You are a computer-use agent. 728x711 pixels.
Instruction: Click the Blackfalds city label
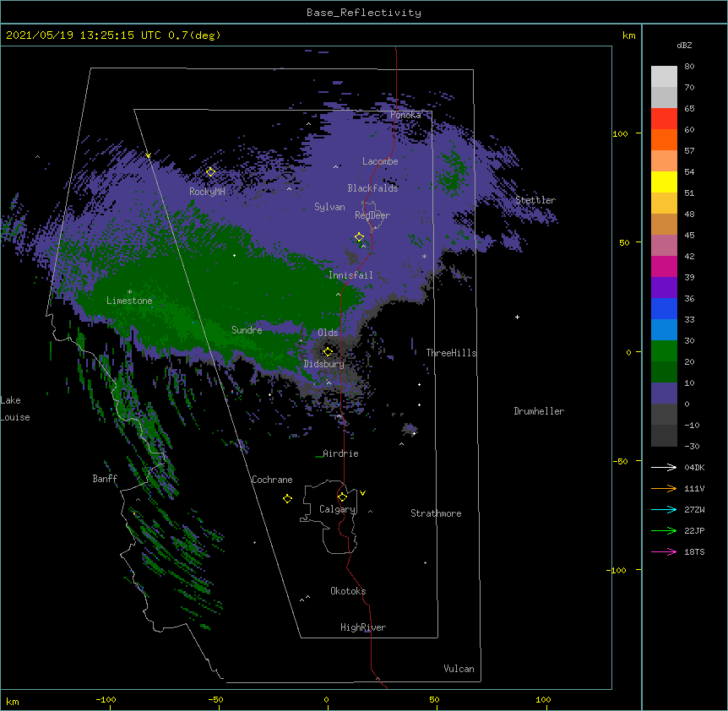372,188
